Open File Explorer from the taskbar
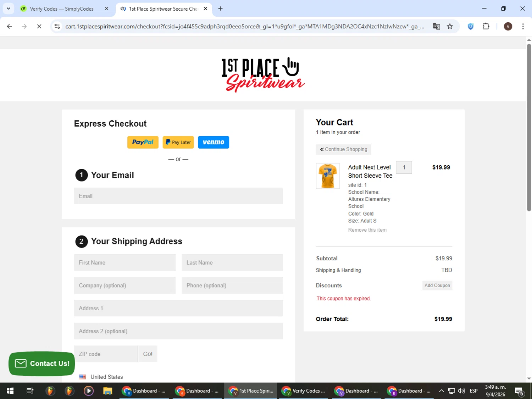This screenshot has height=399, width=532. tap(107, 391)
